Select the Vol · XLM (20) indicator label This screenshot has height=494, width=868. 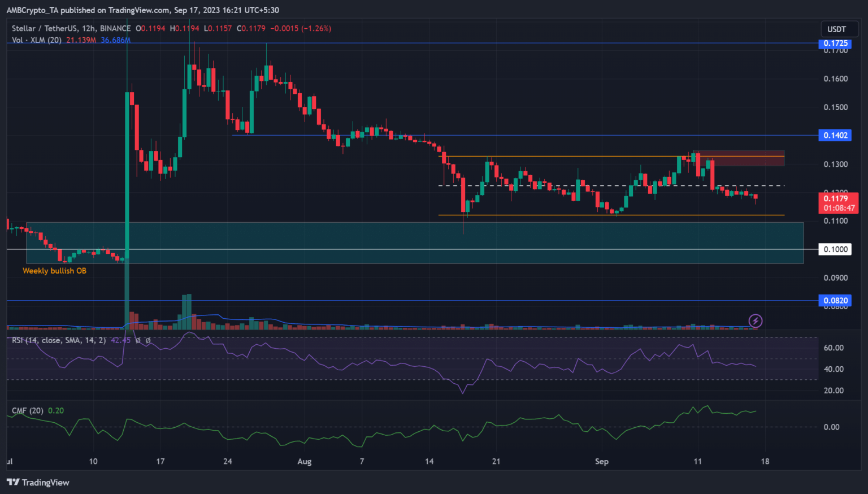pos(36,40)
